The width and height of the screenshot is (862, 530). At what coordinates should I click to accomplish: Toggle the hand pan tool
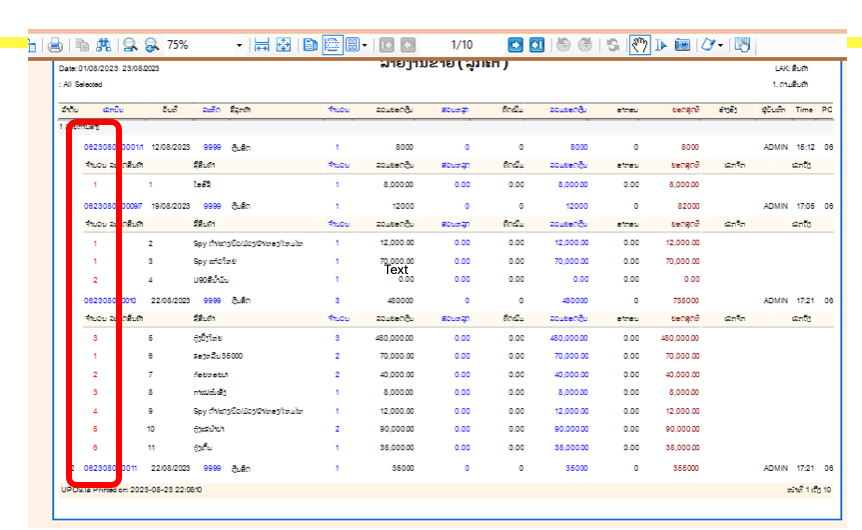coord(639,45)
